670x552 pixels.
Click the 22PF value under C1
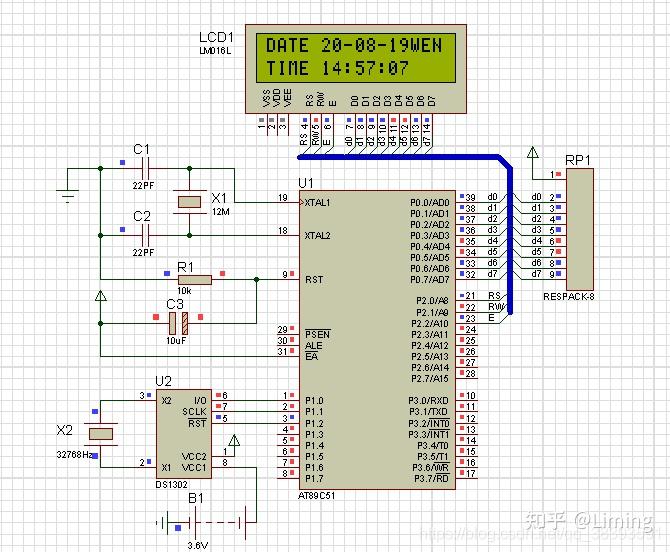click(143, 185)
